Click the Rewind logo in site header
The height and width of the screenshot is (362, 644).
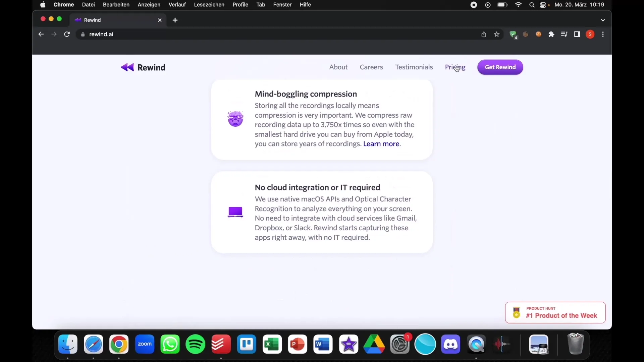click(x=143, y=67)
